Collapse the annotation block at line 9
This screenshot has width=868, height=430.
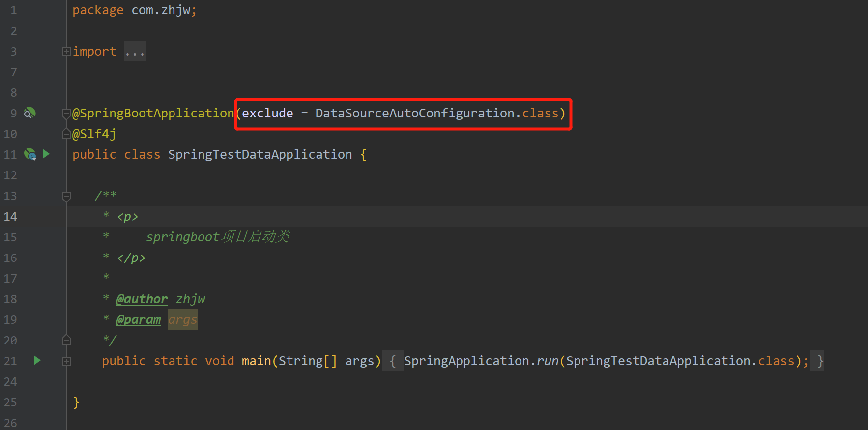tap(66, 114)
